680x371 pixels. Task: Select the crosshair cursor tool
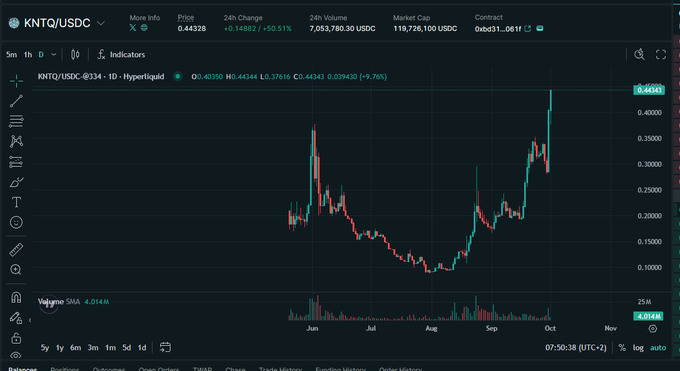click(16, 81)
